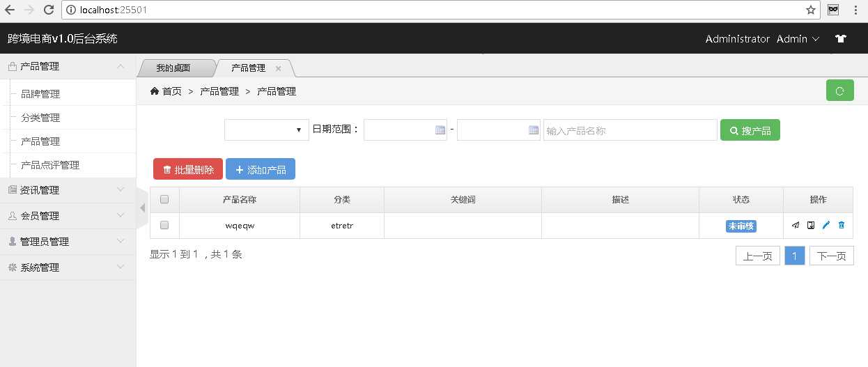Open the empty filter dropdown before 日期范围
The height and width of the screenshot is (367, 868).
(267, 130)
